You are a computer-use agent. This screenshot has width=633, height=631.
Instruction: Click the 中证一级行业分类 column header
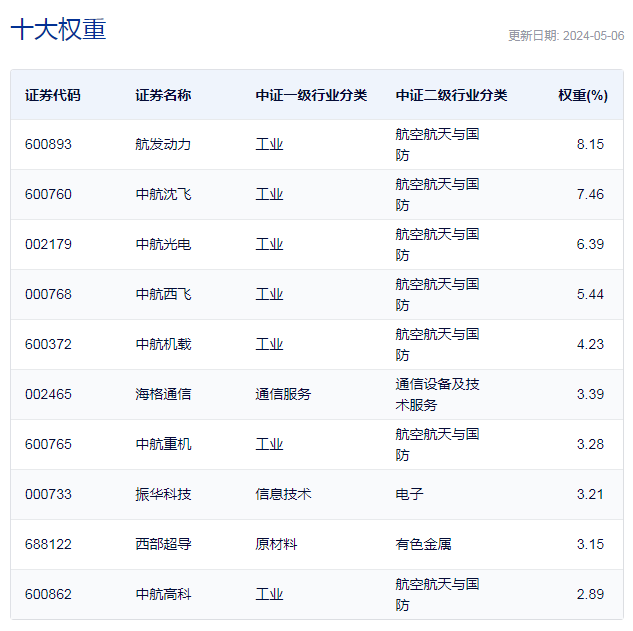click(311, 95)
